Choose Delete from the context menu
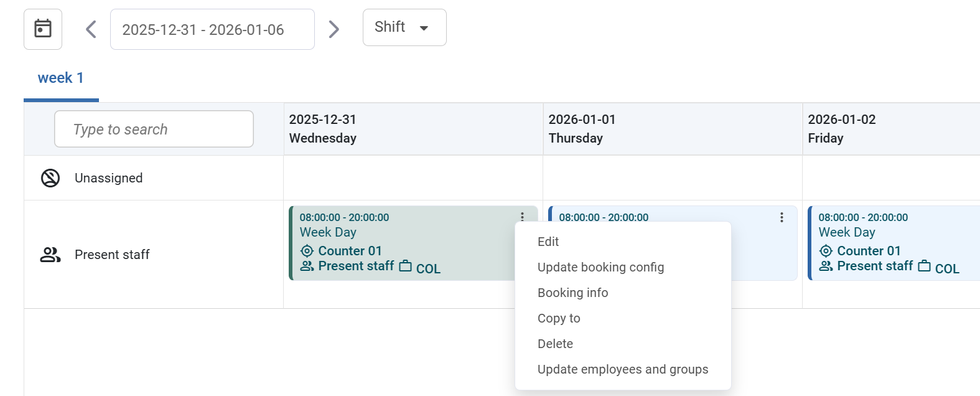Viewport: 980px width, 396px height. 555,344
